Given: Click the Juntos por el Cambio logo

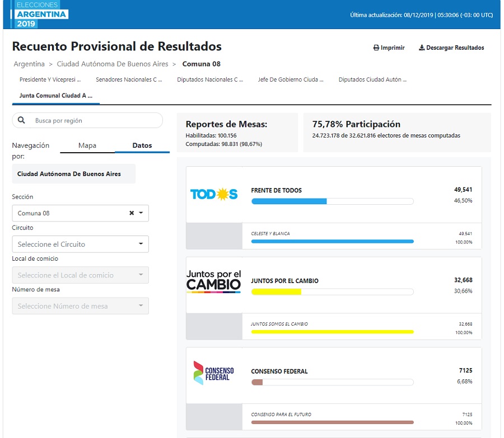Looking at the screenshot, I should point(214,281).
